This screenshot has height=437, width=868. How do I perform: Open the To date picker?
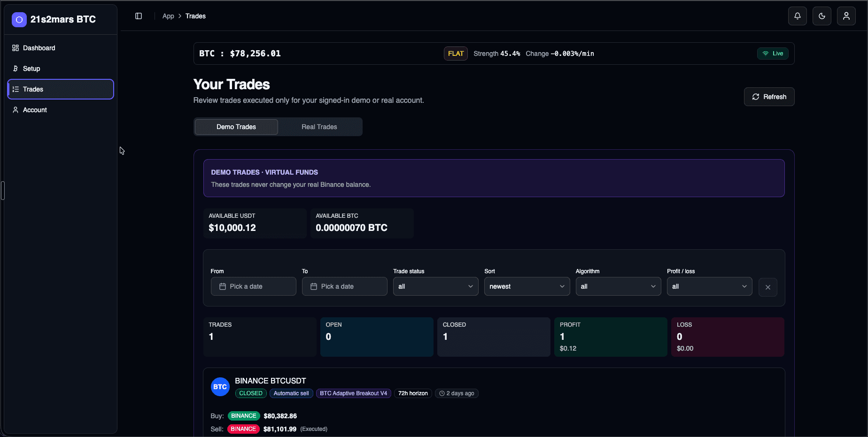pyautogui.click(x=344, y=286)
